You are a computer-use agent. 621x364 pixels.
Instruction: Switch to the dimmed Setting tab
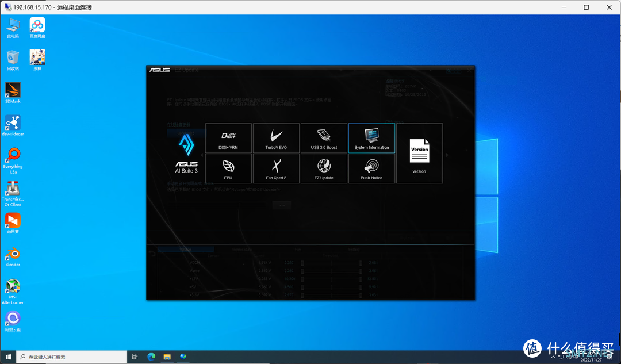[x=354, y=250]
